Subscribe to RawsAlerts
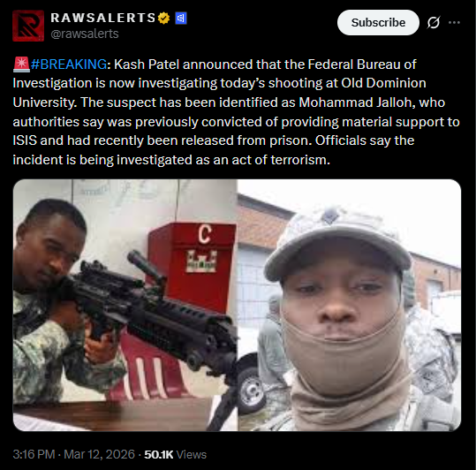The image size is (476, 470). [378, 22]
